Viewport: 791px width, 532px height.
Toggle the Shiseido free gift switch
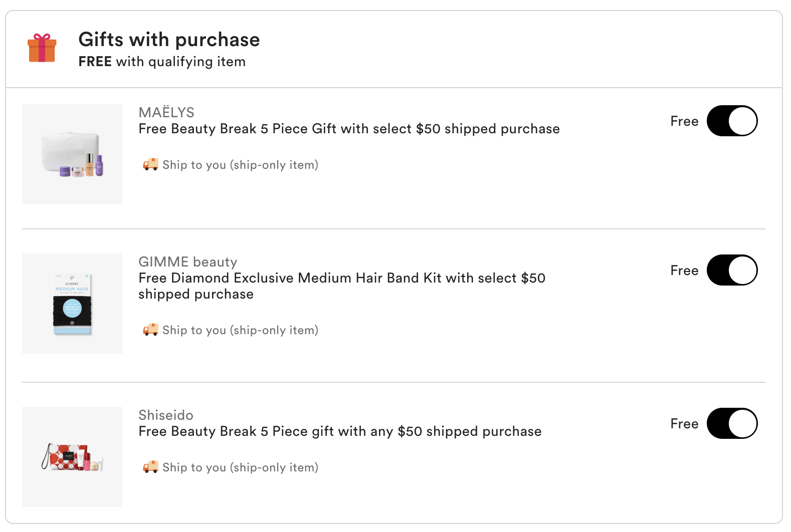[732, 423]
